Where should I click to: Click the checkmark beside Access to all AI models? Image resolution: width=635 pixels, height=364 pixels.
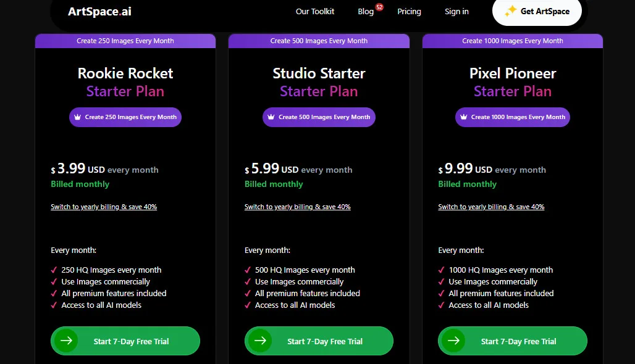54,305
